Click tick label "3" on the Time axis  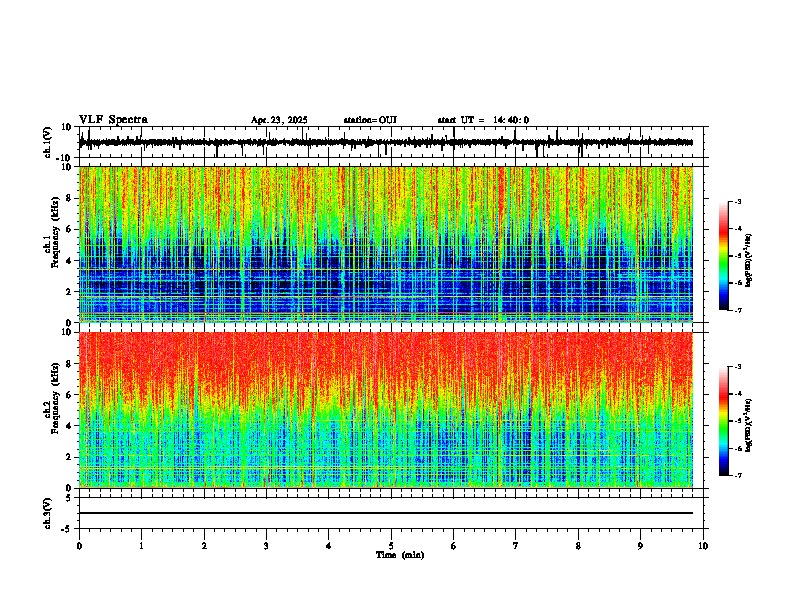pos(266,546)
